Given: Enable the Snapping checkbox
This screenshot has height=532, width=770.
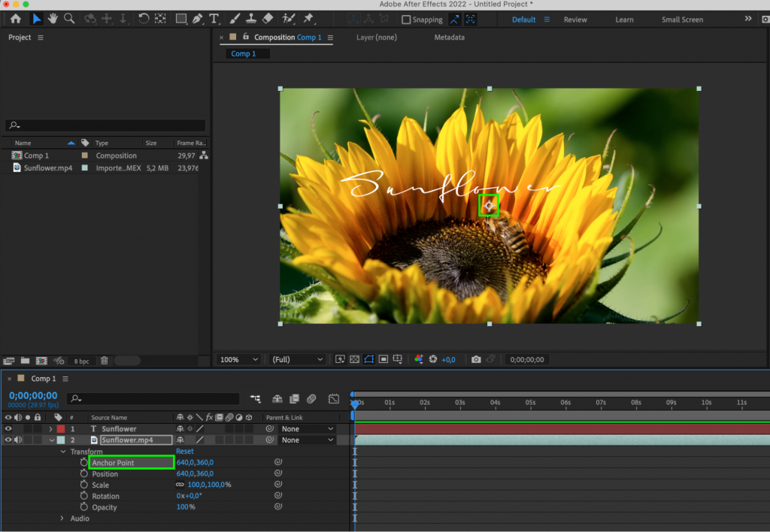Looking at the screenshot, I should tap(406, 20).
